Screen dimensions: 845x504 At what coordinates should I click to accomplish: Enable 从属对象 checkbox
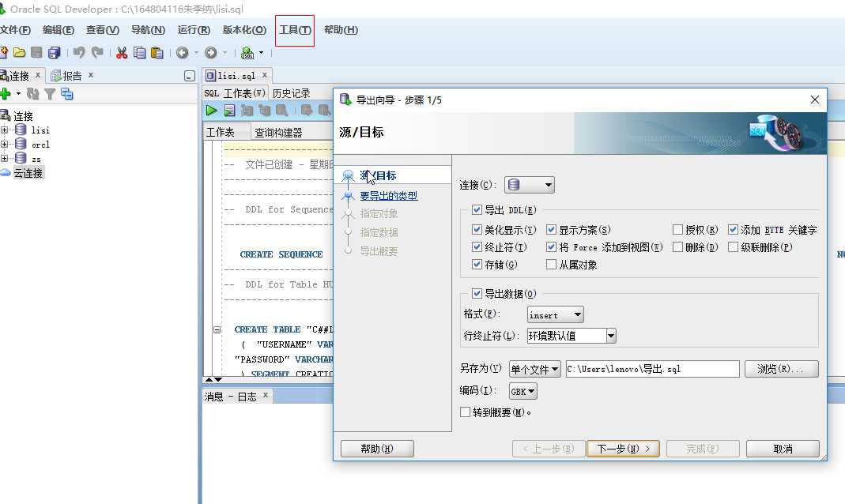coord(551,264)
